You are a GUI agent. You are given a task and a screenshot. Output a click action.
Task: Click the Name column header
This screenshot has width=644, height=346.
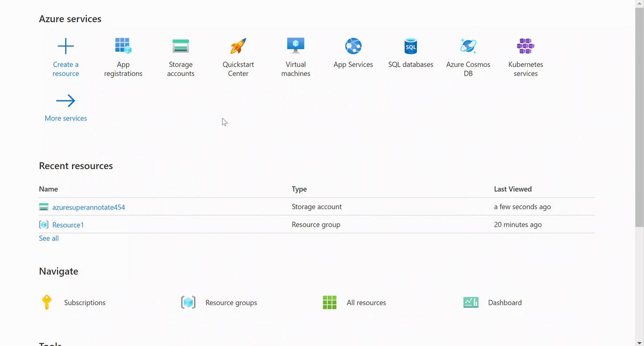49,189
